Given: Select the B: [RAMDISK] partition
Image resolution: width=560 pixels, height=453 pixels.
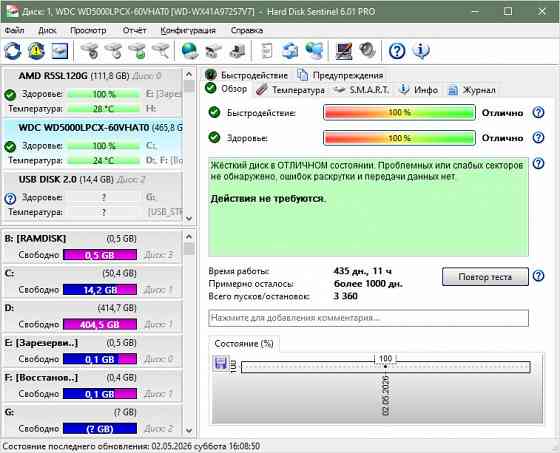Looking at the screenshot, I should [93, 247].
